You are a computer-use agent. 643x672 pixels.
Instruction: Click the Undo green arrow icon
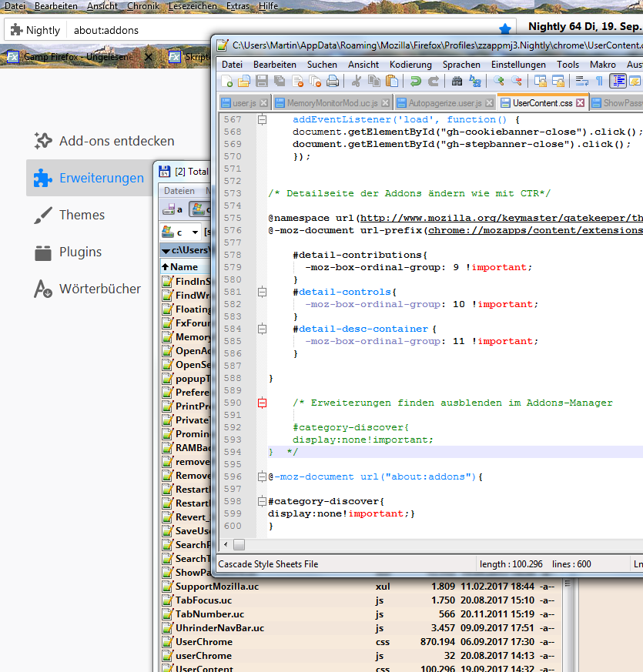pos(416,82)
